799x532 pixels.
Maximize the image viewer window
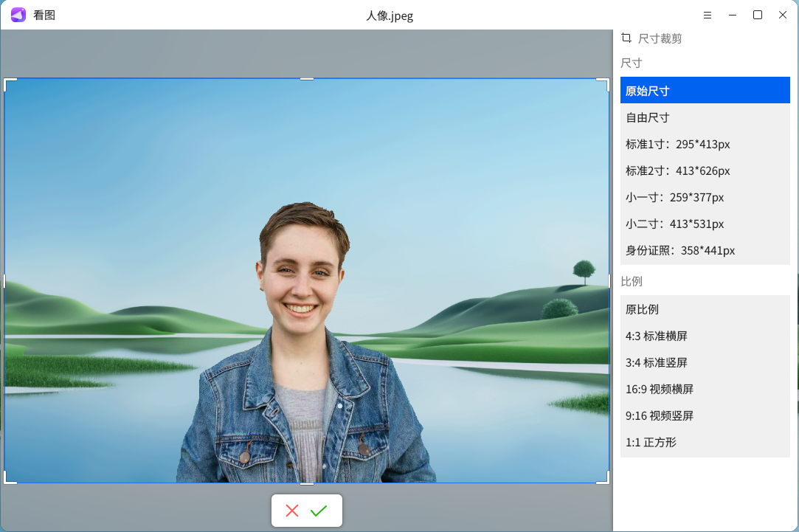[x=758, y=15]
